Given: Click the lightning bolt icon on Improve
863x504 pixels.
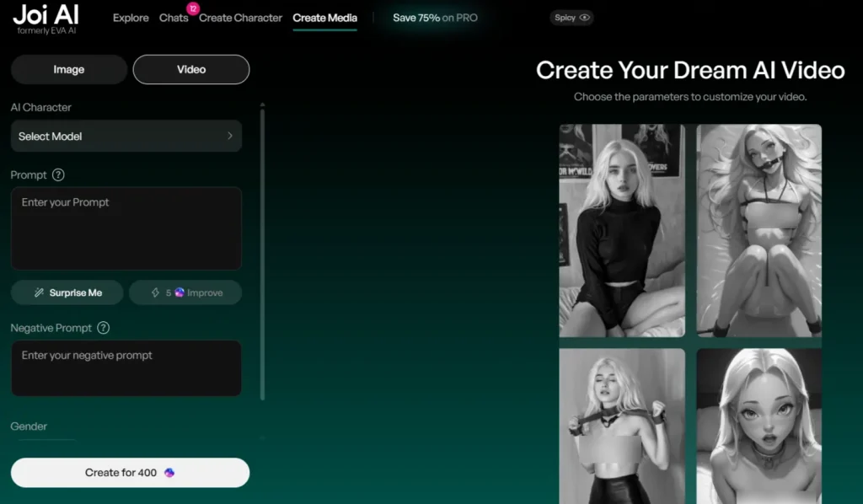Looking at the screenshot, I should pos(155,292).
